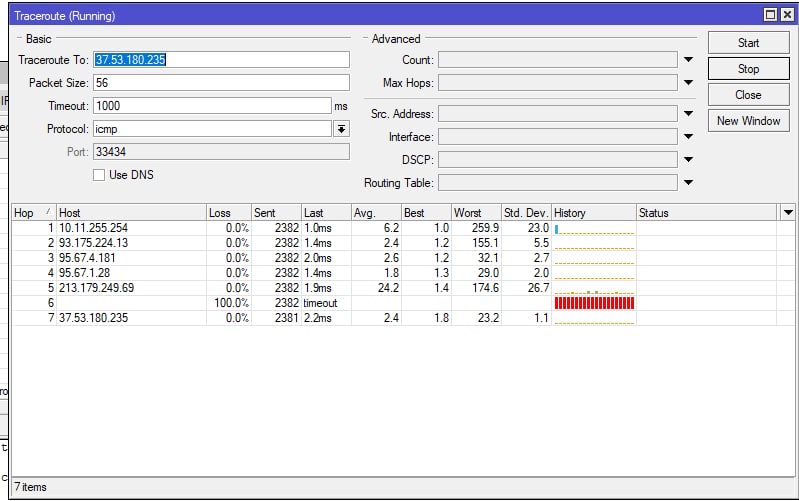Click the Std. Dev. value 26.7
799x501 pixels.
[x=539, y=288]
